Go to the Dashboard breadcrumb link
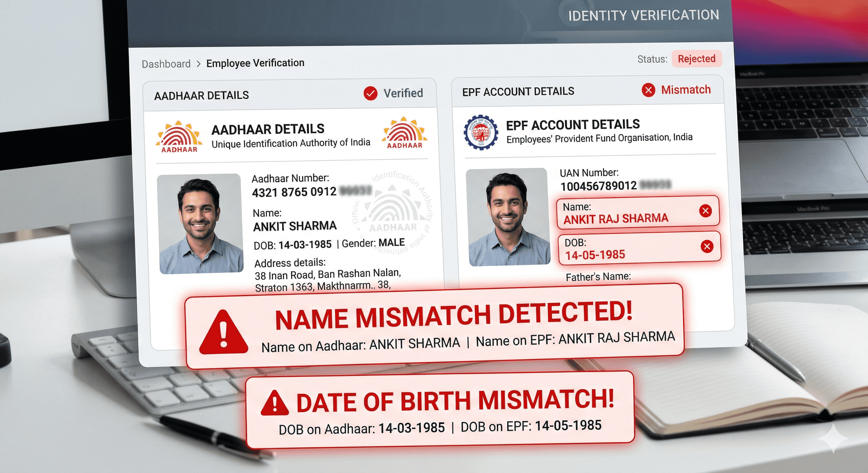 point(166,64)
